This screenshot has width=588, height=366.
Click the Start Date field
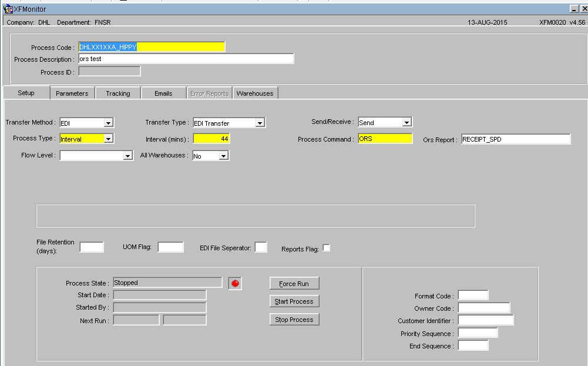coord(160,295)
